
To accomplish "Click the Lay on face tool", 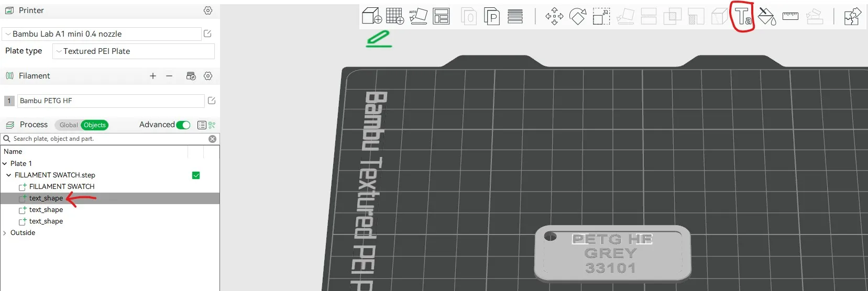I will [625, 16].
